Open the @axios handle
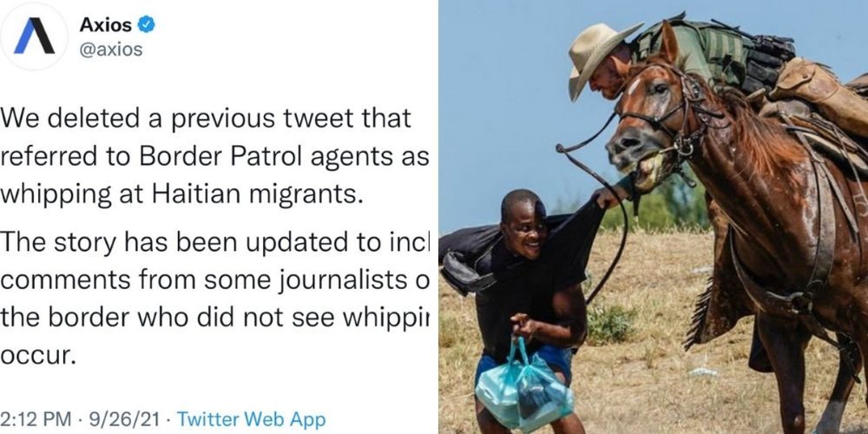The width and height of the screenshot is (868, 434). (111, 49)
